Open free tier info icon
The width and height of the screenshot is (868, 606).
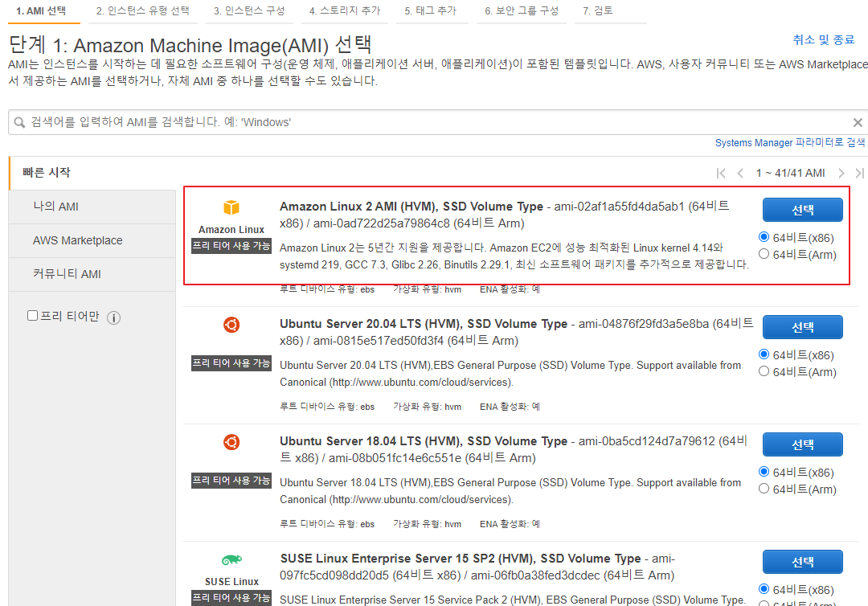point(113,317)
